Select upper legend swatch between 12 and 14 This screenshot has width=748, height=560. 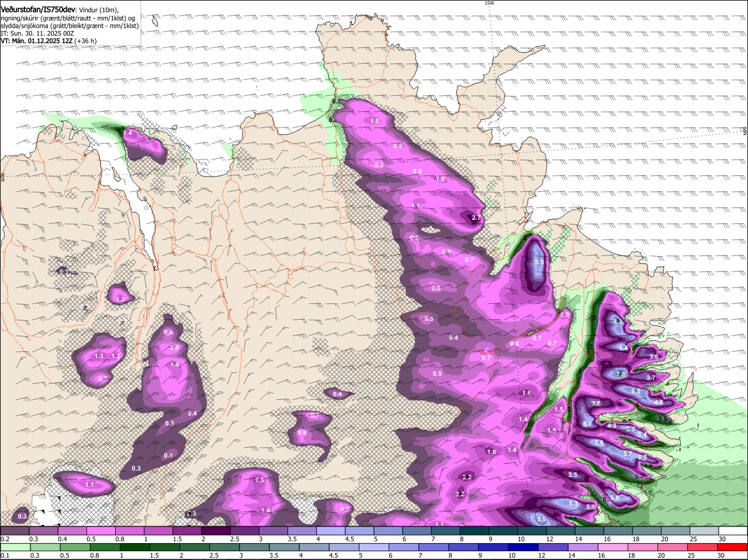tap(561, 531)
